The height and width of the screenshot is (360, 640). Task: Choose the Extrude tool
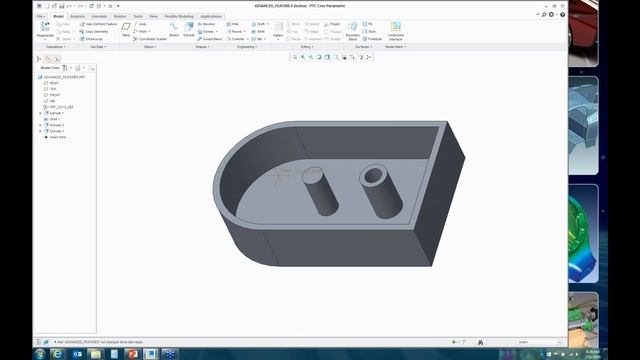[x=189, y=30]
